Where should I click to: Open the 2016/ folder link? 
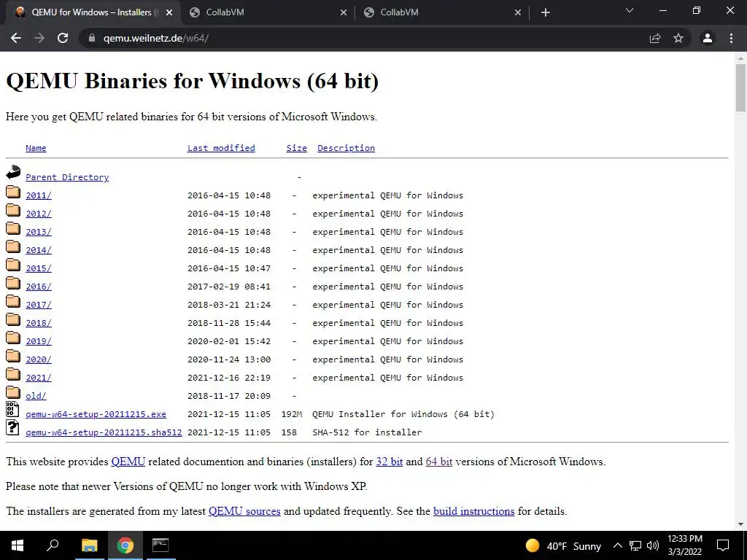(39, 287)
